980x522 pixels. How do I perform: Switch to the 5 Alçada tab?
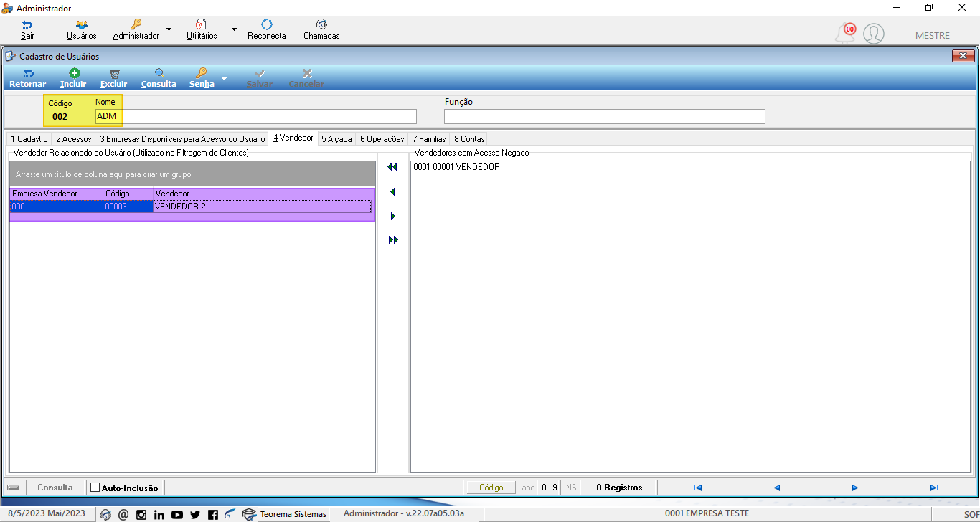336,139
